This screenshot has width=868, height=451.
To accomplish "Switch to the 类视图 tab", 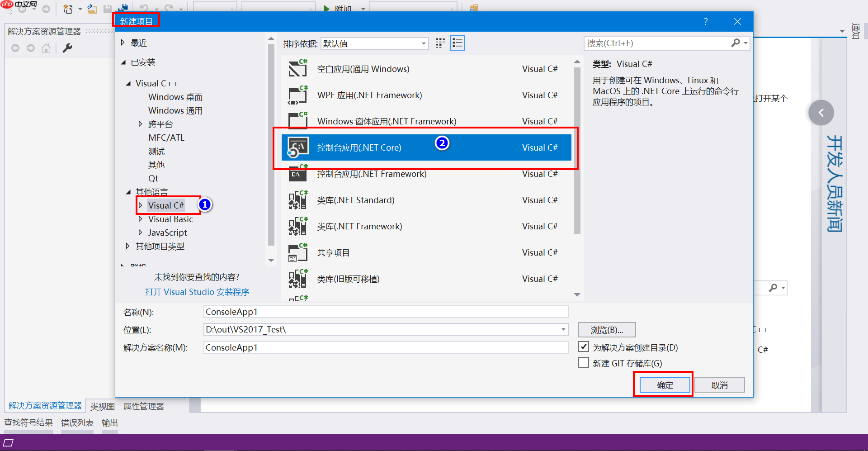I will point(103,406).
